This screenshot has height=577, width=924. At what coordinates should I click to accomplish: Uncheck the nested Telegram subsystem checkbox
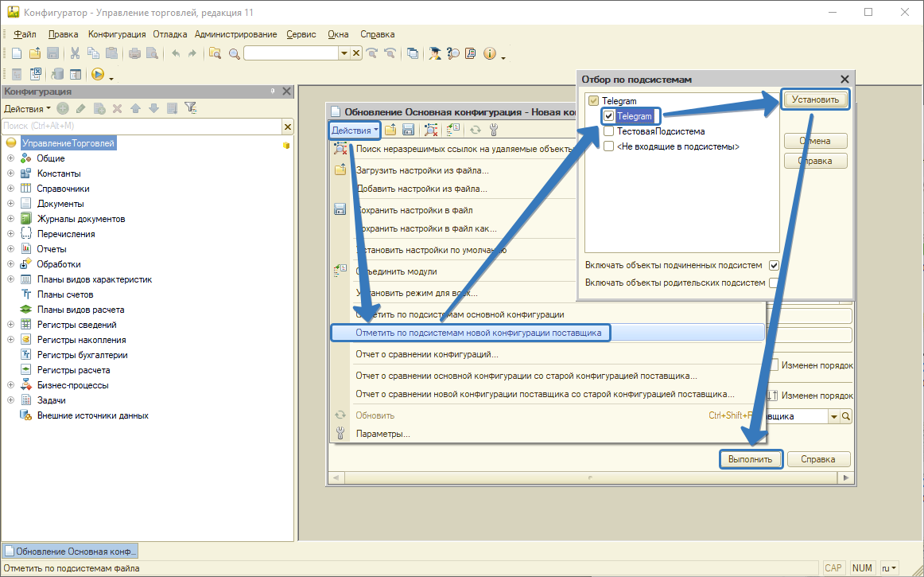click(609, 116)
